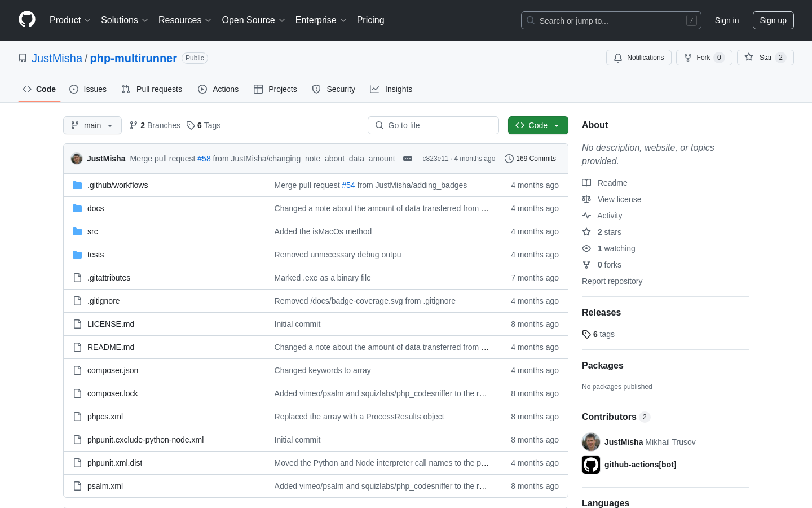
Task: Star the repository
Action: 765,58
